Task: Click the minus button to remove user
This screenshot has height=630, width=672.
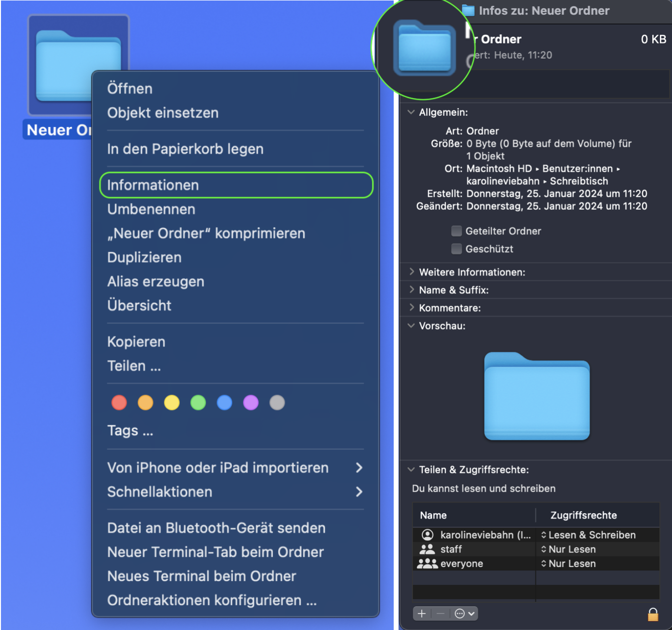Action: point(440,614)
